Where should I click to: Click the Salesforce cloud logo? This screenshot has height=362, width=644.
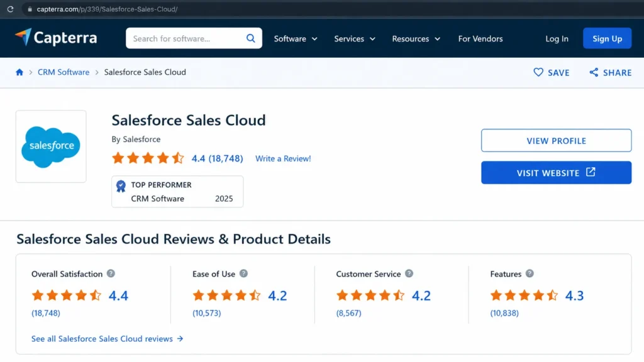[51, 146]
